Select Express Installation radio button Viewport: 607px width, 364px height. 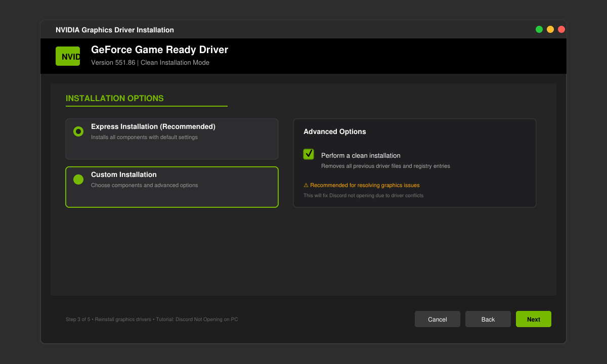point(78,131)
